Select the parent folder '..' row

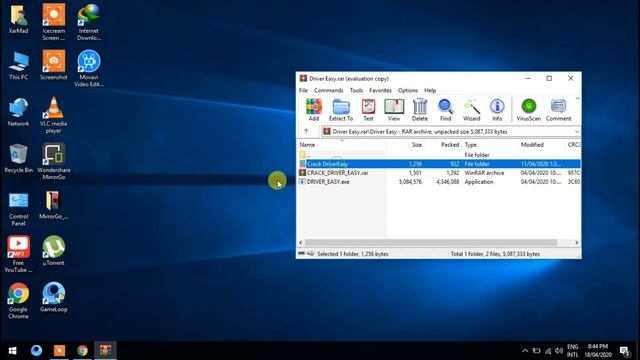click(x=439, y=155)
